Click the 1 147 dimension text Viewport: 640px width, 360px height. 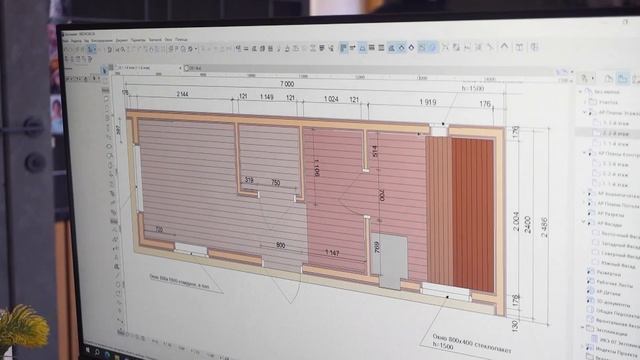point(332,253)
